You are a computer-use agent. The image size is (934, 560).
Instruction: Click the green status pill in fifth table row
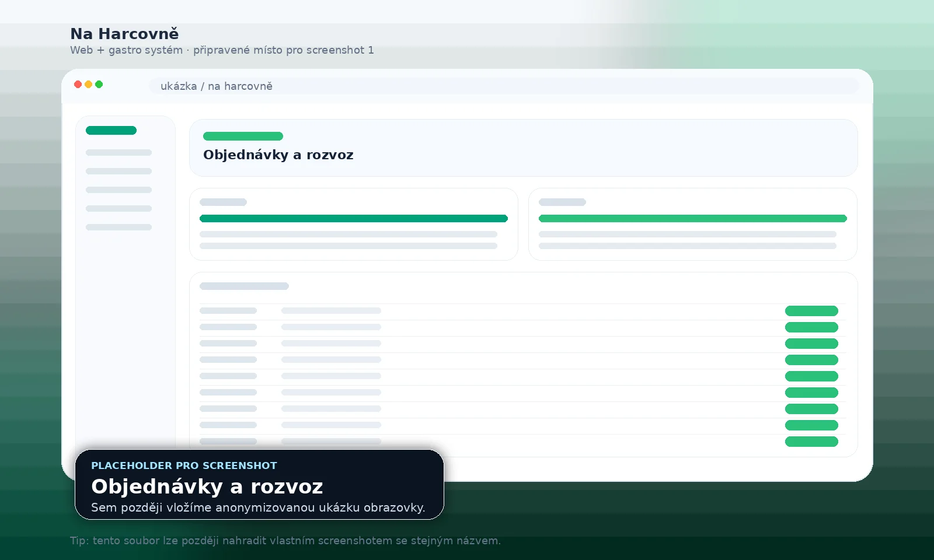click(811, 376)
